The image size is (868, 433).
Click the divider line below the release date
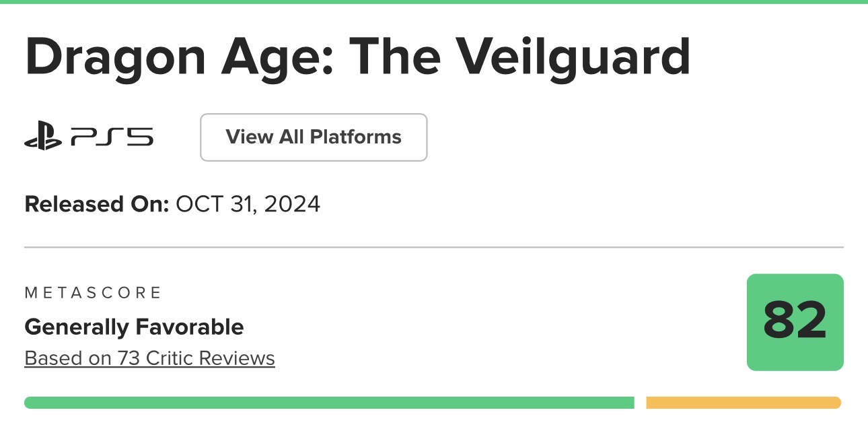coord(434,247)
